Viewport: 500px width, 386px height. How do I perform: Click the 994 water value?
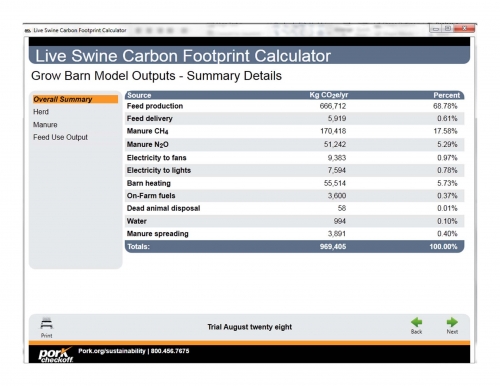coord(340,221)
